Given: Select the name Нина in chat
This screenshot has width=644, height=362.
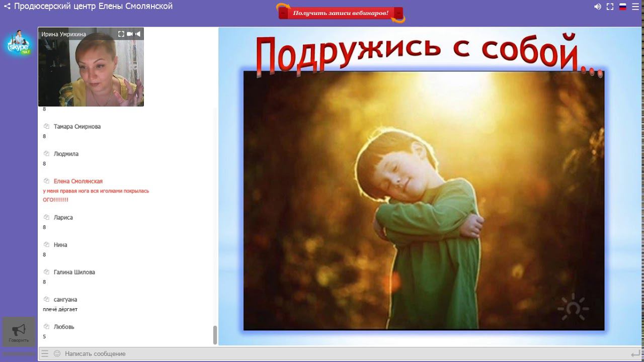Looking at the screenshot, I should [x=60, y=245].
